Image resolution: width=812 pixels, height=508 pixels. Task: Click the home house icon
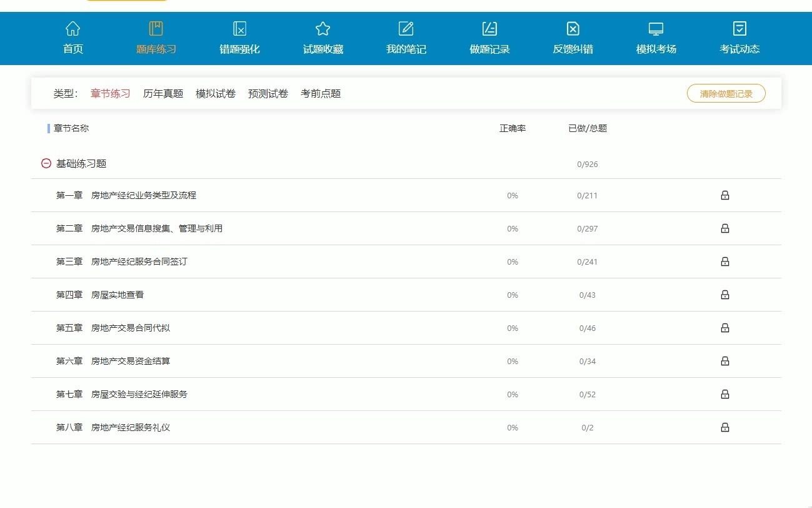click(x=73, y=28)
